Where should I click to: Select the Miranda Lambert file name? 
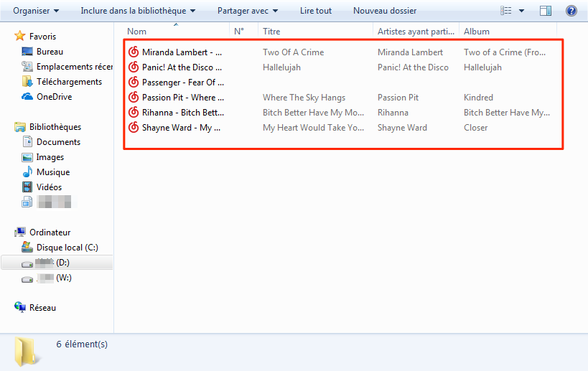[182, 52]
